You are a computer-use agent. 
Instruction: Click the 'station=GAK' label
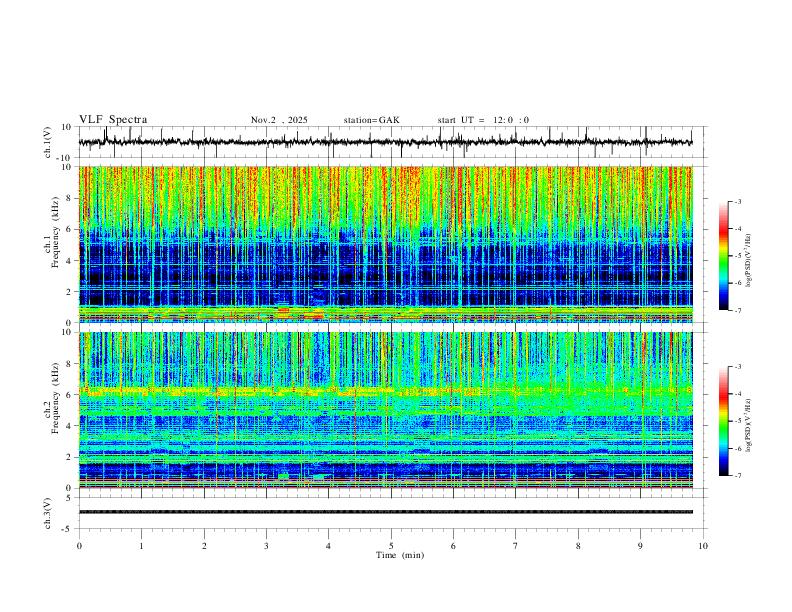(x=372, y=120)
